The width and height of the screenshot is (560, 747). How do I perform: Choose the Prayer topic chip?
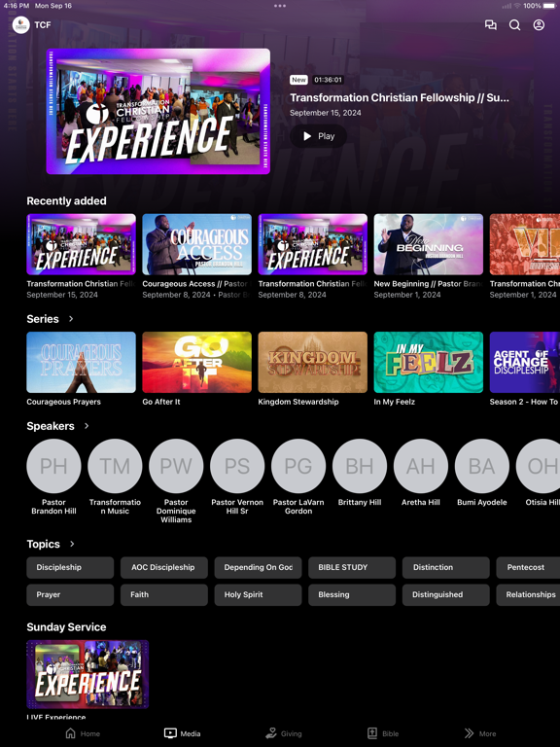click(x=70, y=594)
